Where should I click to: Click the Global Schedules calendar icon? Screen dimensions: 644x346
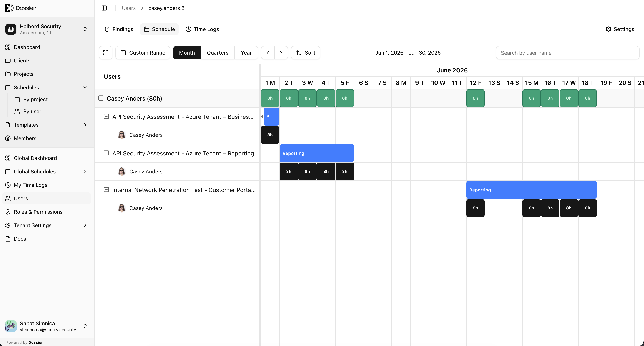pos(8,172)
